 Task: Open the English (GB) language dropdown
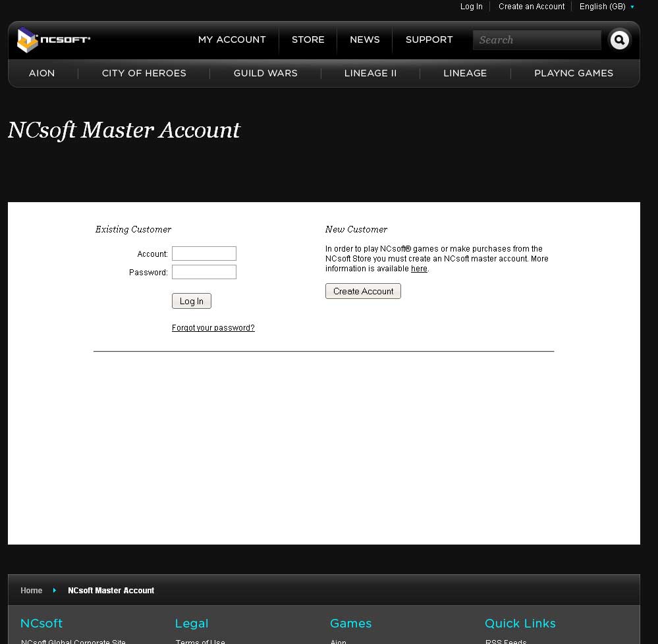pos(607,7)
